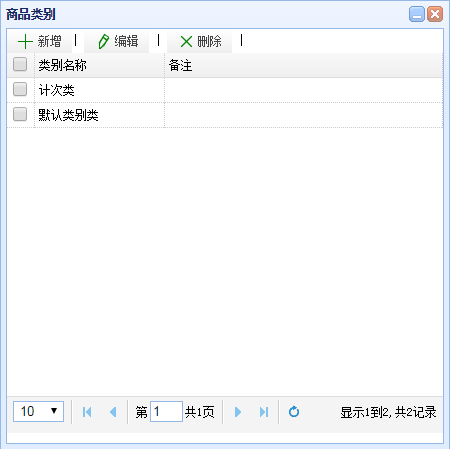Click the pencil 编辑 icon
The width and height of the screenshot is (450, 449).
[x=103, y=42]
